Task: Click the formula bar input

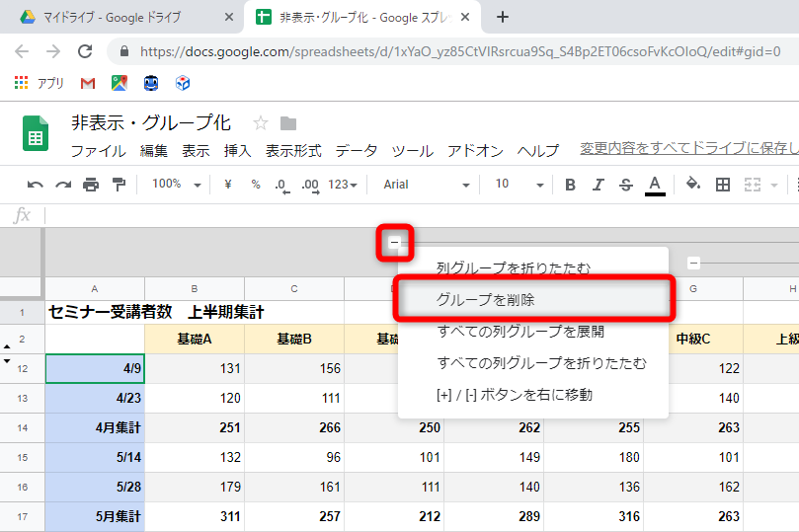Action: click(422, 216)
